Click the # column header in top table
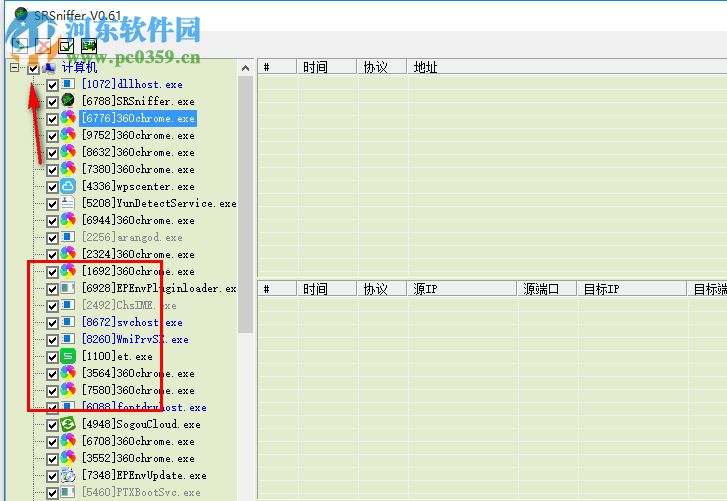The width and height of the screenshot is (727, 501). pos(277,67)
